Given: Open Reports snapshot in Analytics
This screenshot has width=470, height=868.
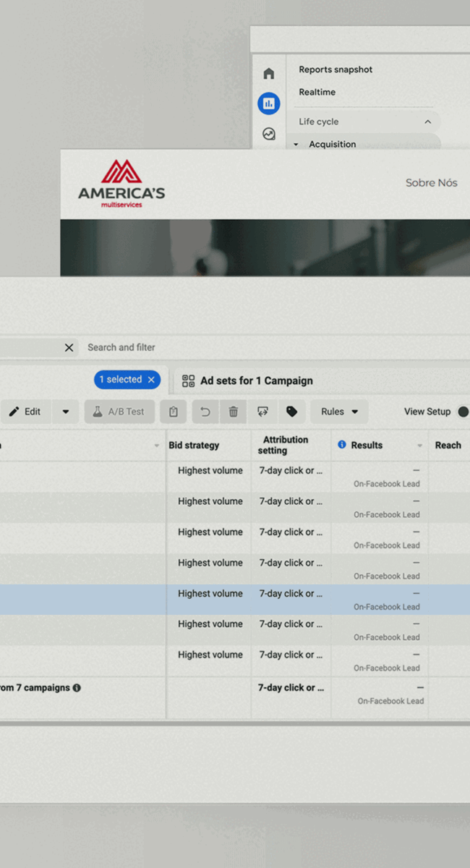Looking at the screenshot, I should click(x=336, y=69).
